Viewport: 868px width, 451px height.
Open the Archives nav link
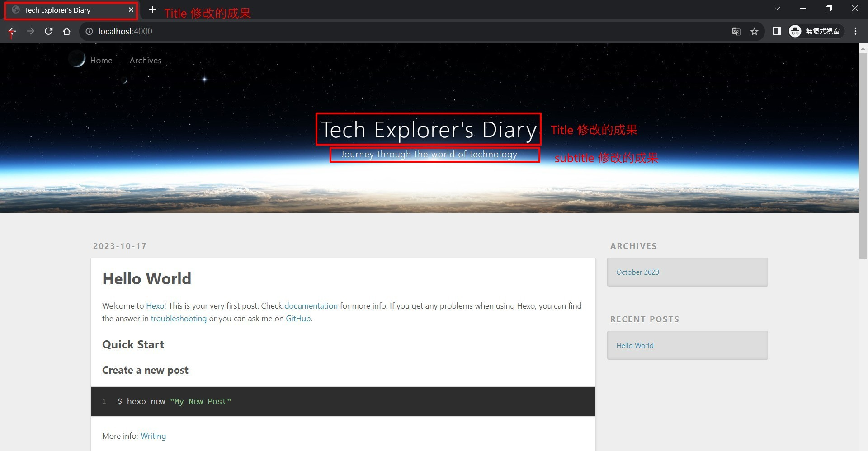(x=145, y=60)
